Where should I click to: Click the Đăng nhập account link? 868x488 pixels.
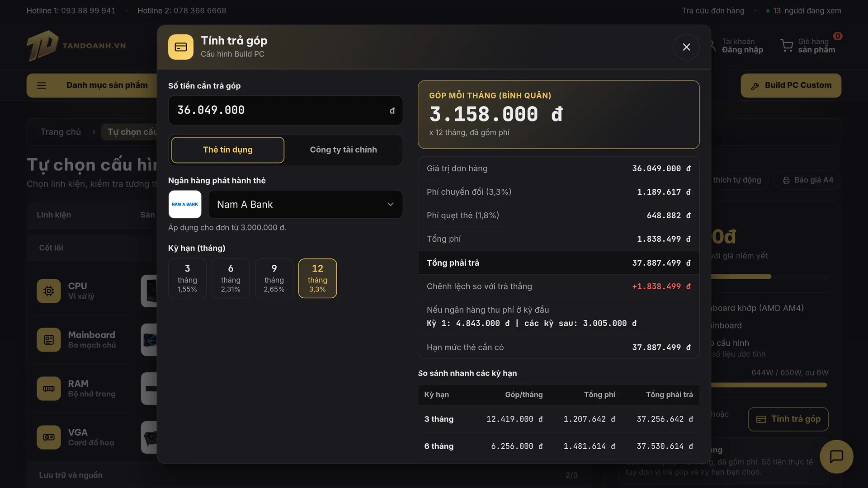pos(742,50)
